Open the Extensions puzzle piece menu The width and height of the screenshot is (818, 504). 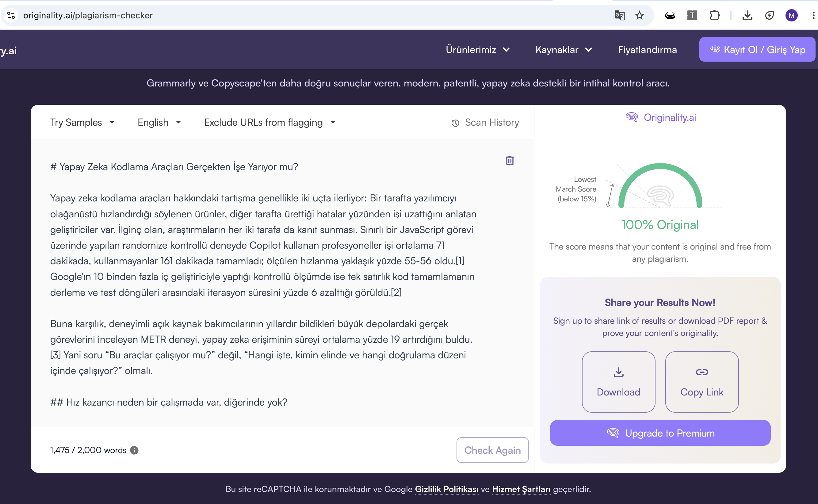pyautogui.click(x=714, y=15)
